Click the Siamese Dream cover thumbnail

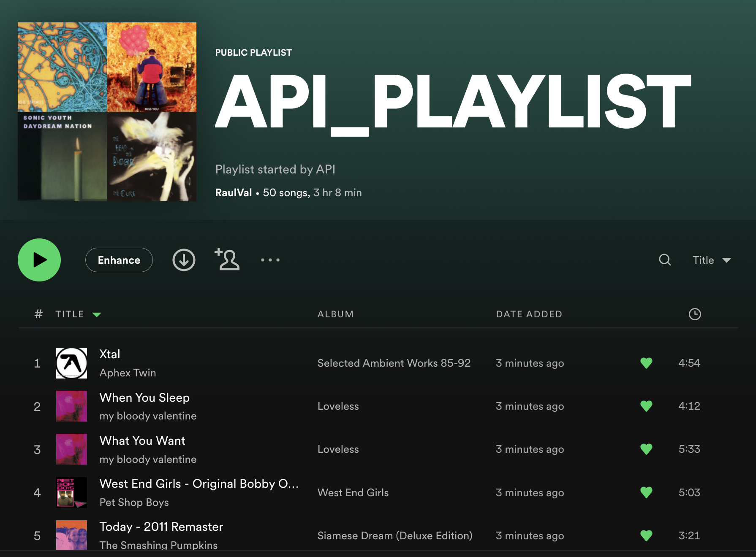click(x=71, y=535)
